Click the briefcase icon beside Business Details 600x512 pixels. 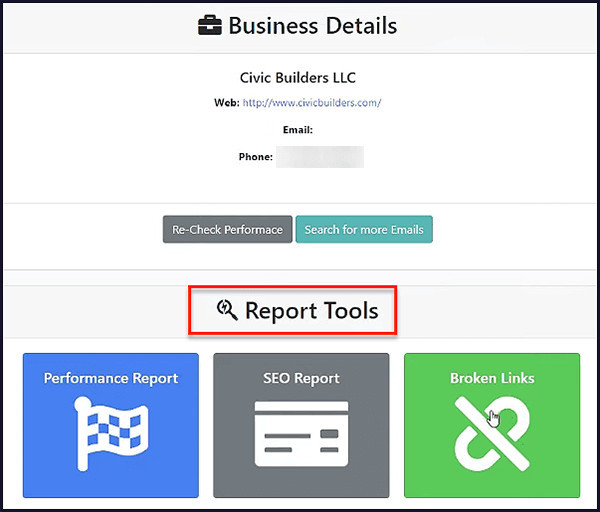(x=210, y=25)
